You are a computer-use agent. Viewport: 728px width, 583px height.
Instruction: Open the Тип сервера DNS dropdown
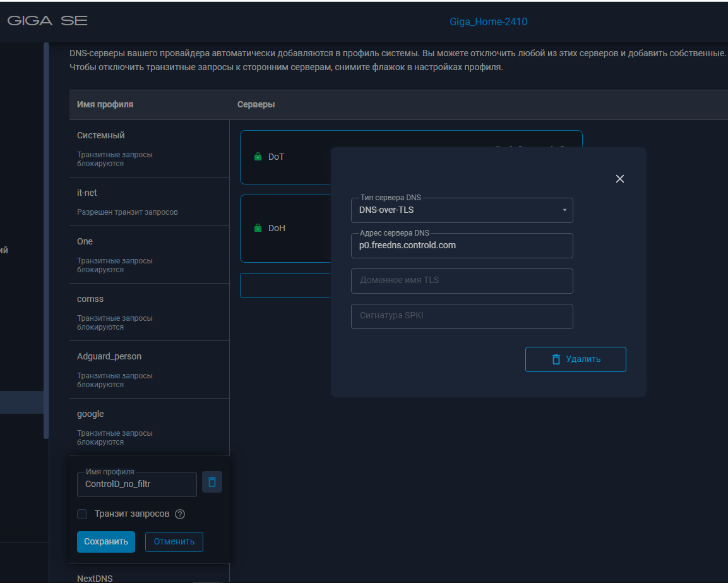(x=462, y=210)
